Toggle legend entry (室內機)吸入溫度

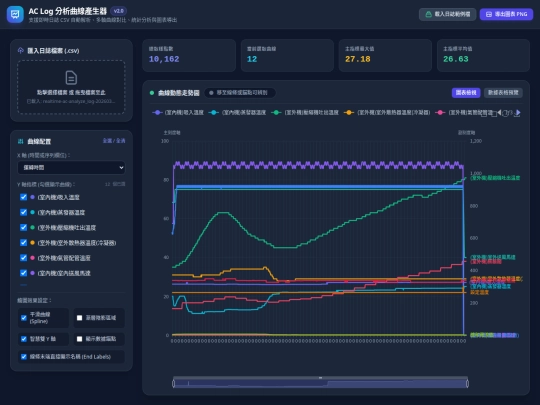point(178,112)
